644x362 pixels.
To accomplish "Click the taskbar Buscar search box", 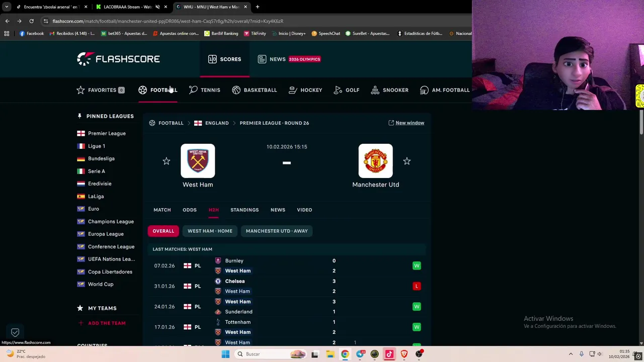I will pos(271,354).
